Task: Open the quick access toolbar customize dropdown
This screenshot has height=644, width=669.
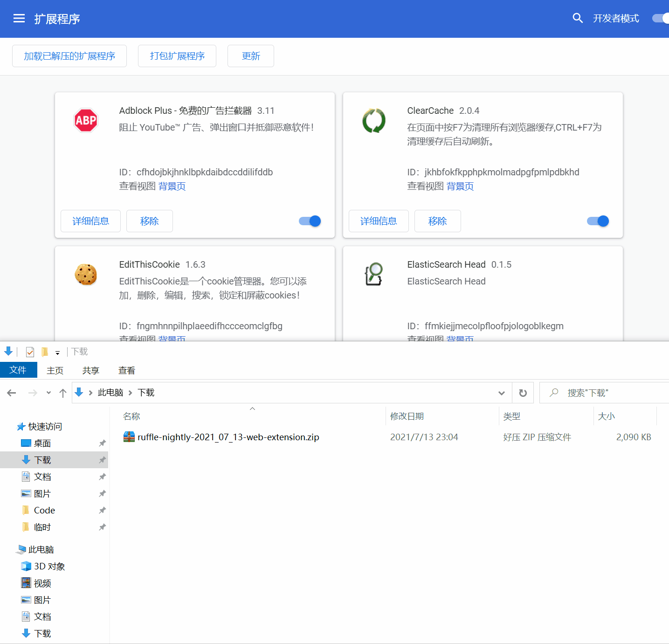Action: [x=57, y=353]
